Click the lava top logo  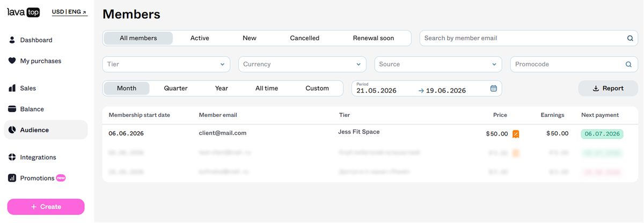24,12
